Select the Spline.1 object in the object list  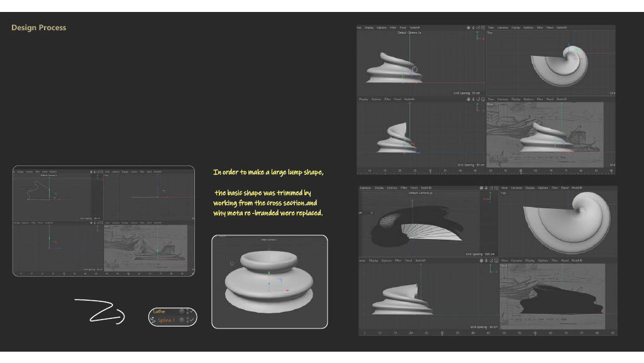coord(166,320)
